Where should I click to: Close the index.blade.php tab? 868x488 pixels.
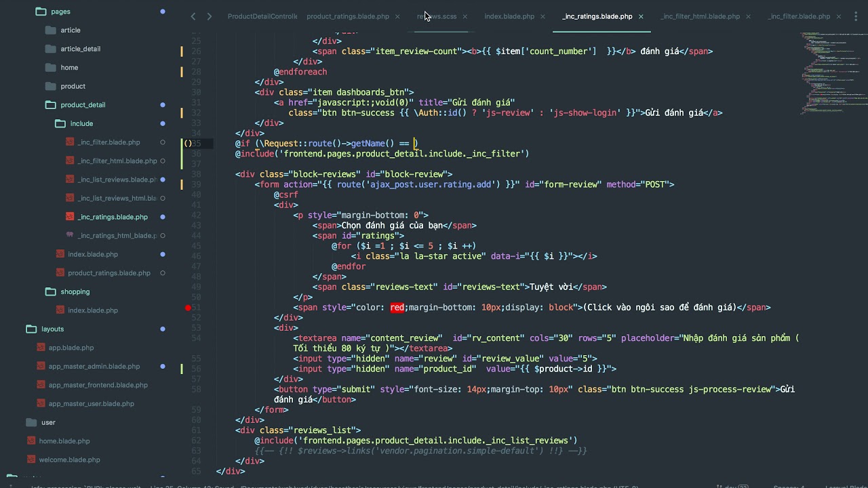(542, 16)
